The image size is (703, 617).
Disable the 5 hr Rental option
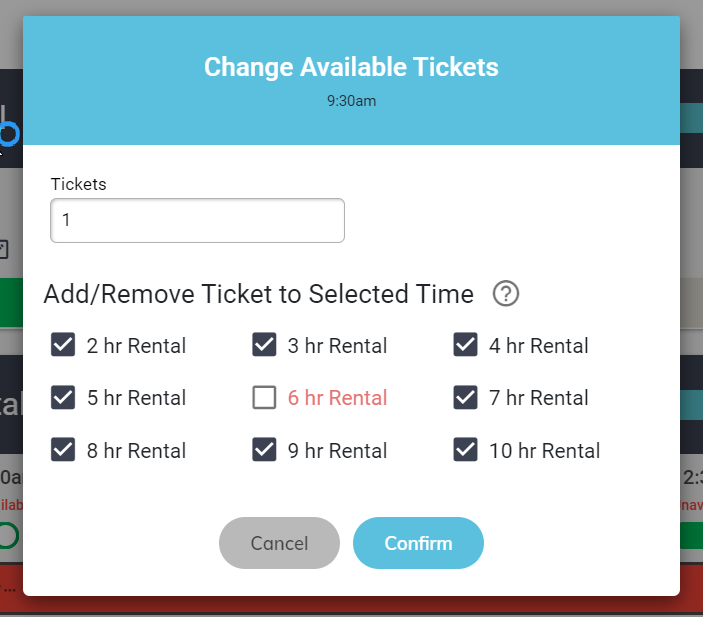(x=63, y=397)
